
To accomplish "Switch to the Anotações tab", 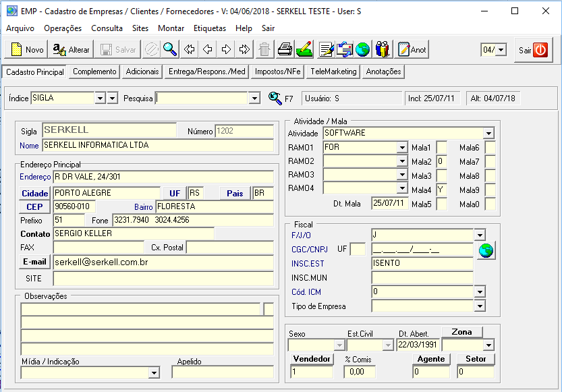I will click(383, 72).
